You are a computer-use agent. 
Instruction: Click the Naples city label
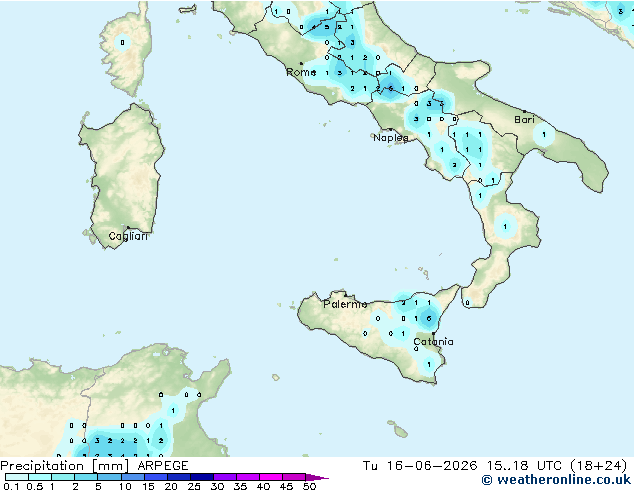[391, 138]
